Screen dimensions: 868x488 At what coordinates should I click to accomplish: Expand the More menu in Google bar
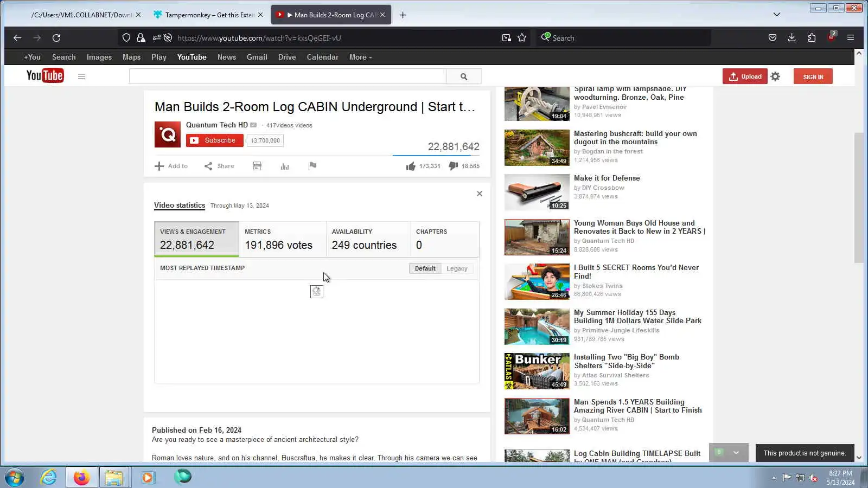(361, 57)
